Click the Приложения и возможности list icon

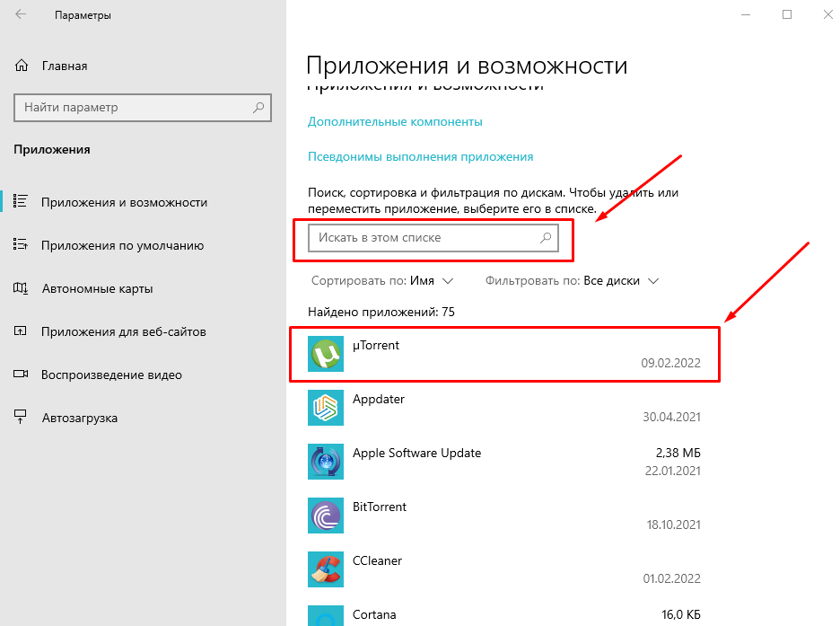coord(21,201)
